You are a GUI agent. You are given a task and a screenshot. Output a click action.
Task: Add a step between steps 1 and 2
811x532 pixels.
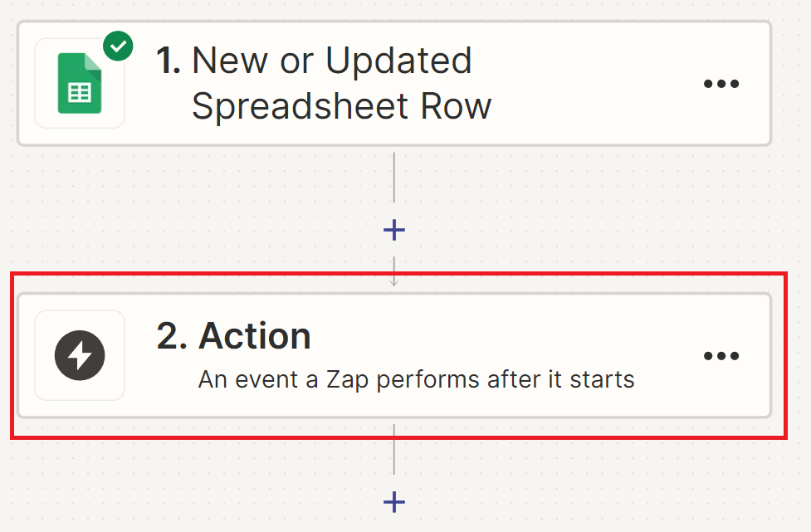394,230
